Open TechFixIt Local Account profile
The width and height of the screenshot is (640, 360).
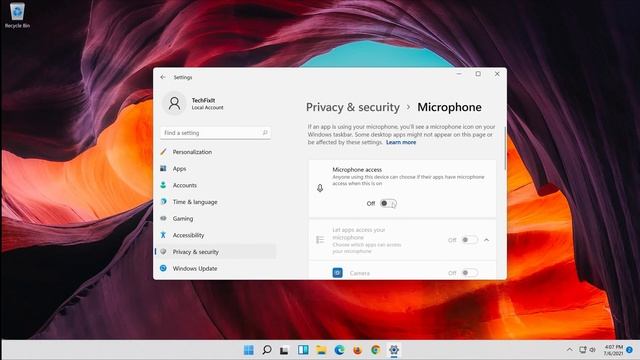point(194,103)
